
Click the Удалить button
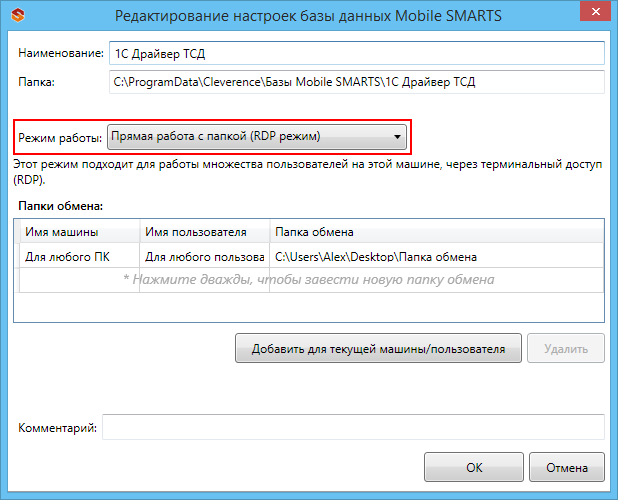[x=566, y=348]
